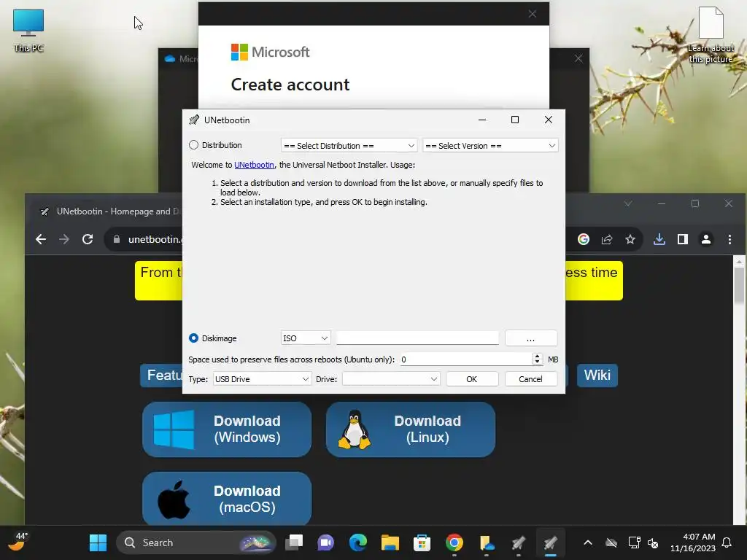
Task: Open the Windows Start menu
Action: coord(98,542)
